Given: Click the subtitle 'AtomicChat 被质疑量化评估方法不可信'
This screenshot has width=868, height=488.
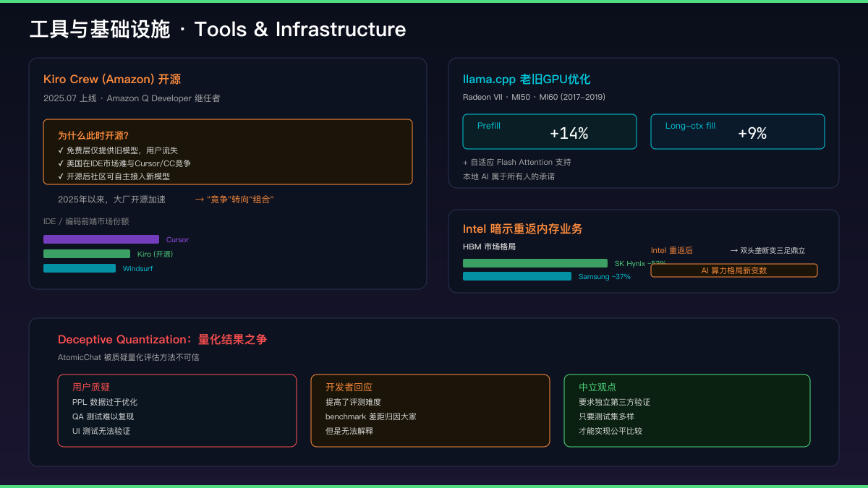Looking at the screenshot, I should click(x=129, y=357).
